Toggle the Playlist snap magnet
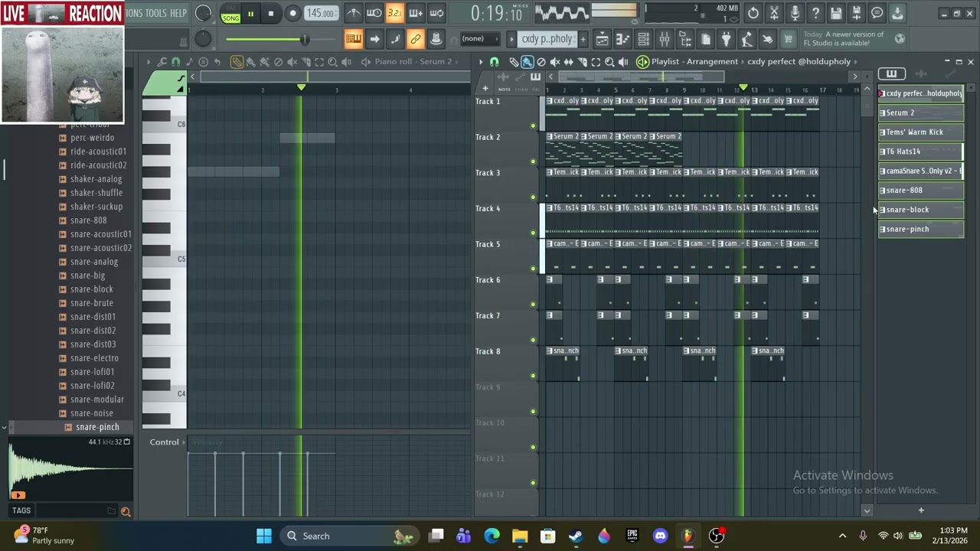This screenshot has width=980, height=551. coord(494,62)
